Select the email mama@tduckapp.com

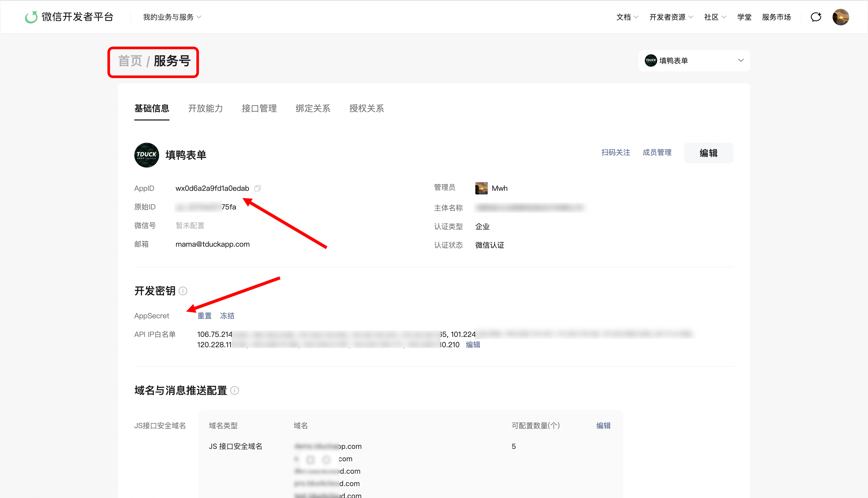213,244
